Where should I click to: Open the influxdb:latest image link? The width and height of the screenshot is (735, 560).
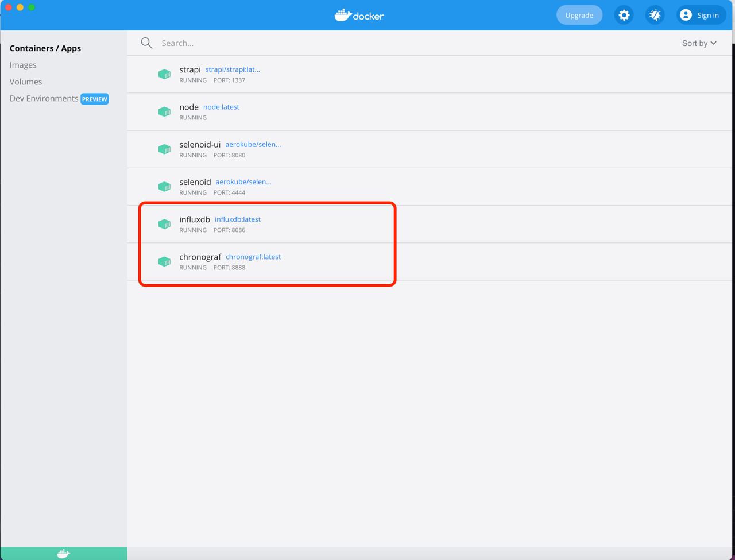click(x=238, y=219)
